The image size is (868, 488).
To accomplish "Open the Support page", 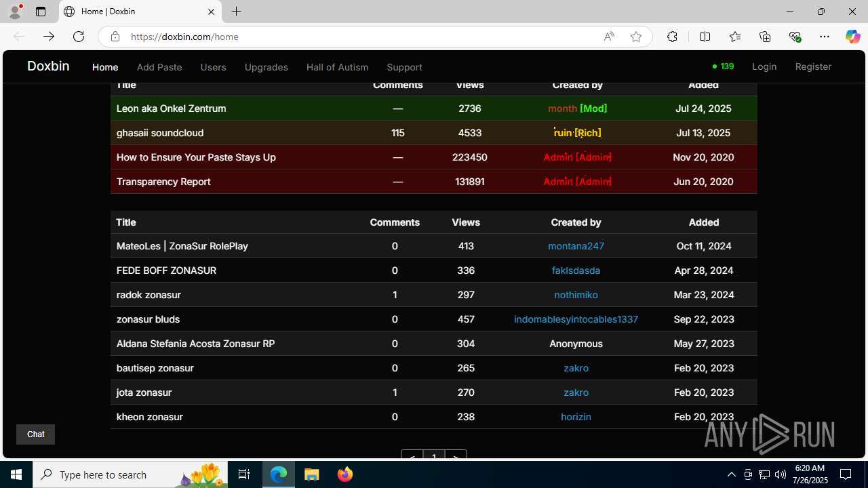I will point(404,67).
